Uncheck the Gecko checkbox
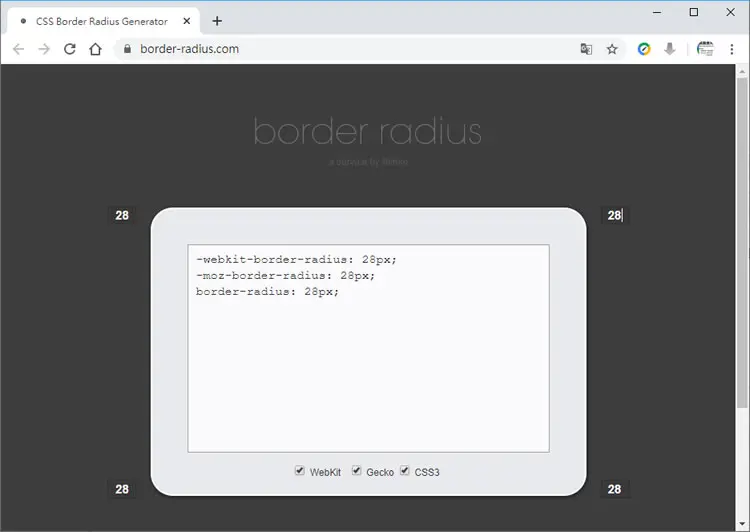This screenshot has height=532, width=750. 356,471
